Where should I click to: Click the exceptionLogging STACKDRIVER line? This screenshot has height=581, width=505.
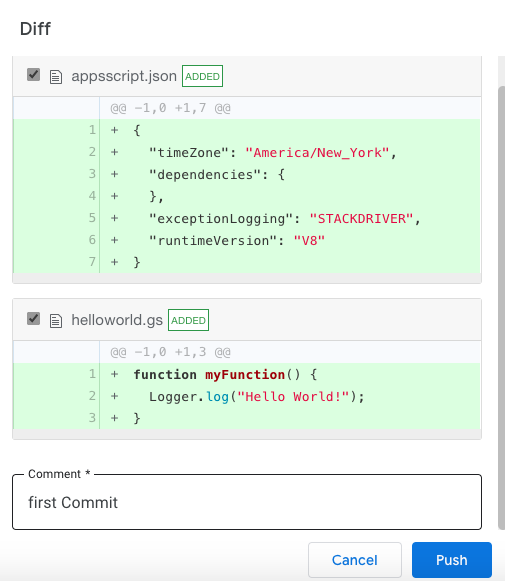pyautogui.click(x=247, y=218)
